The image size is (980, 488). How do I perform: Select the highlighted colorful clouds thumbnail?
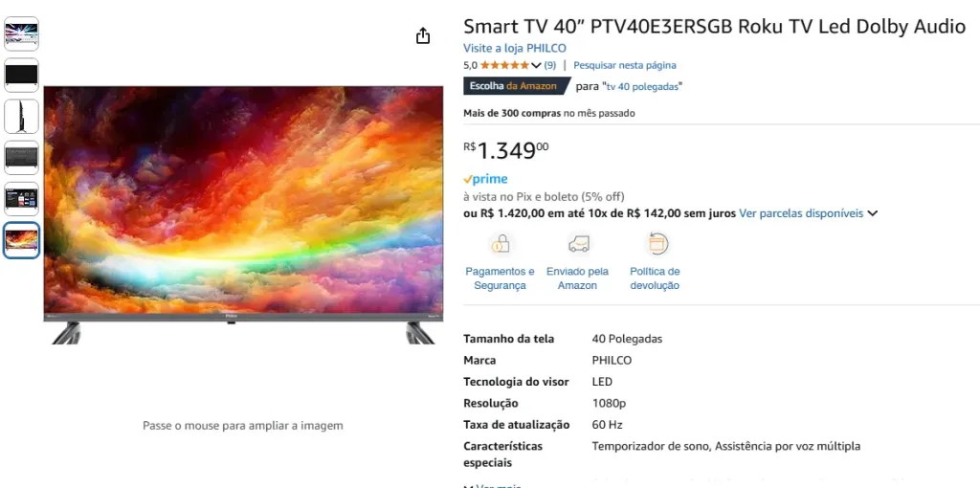(x=22, y=240)
